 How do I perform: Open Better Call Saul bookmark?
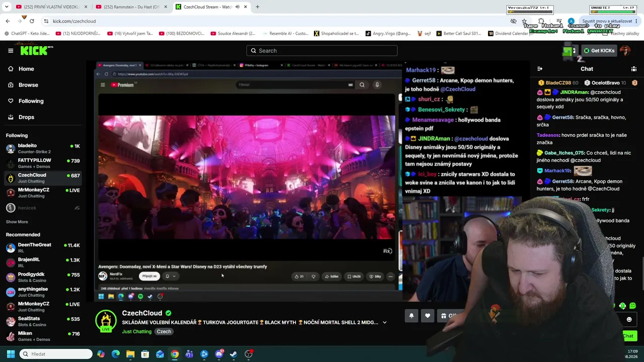(458, 34)
